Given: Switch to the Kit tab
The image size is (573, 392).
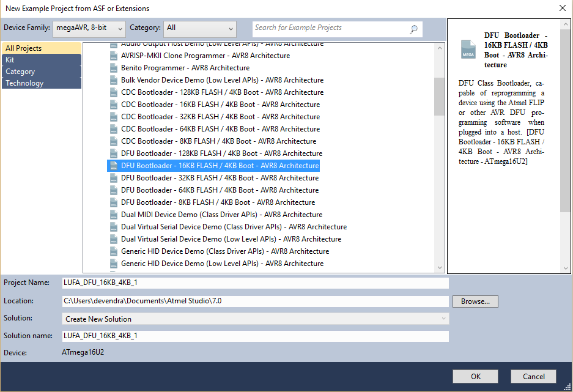Looking at the screenshot, I should [x=42, y=60].
